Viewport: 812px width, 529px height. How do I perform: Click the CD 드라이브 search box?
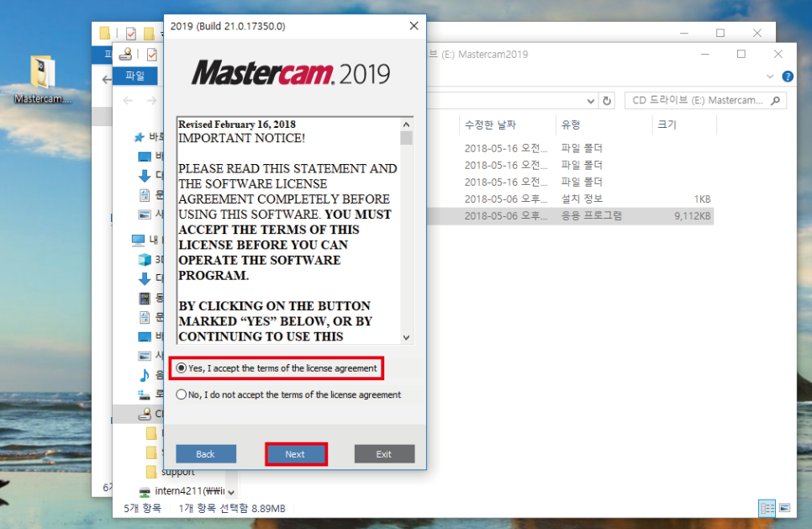[705, 101]
